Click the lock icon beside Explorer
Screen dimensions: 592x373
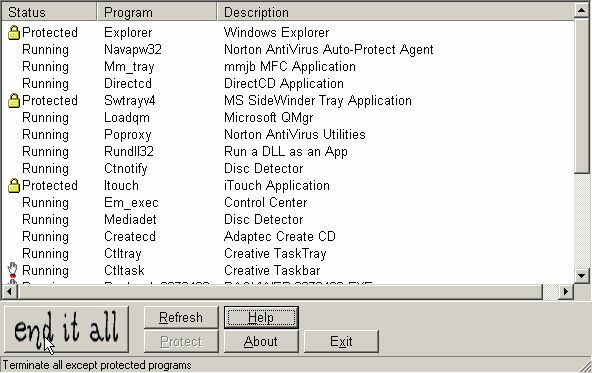(x=14, y=32)
